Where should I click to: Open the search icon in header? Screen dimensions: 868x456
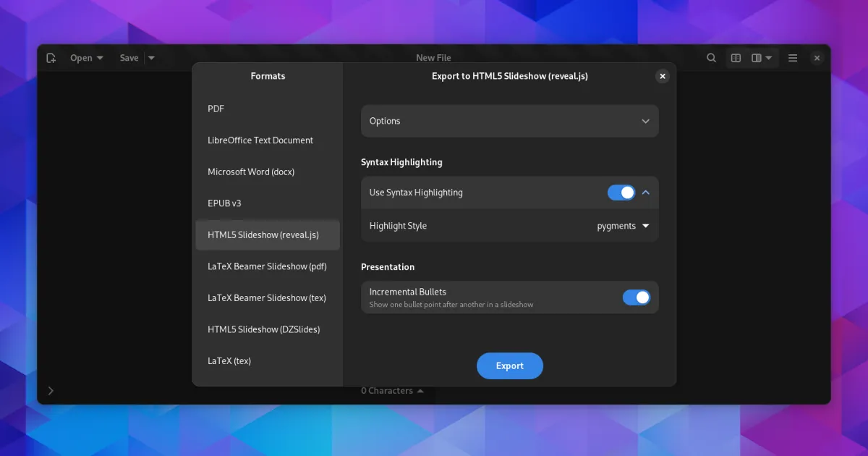click(x=712, y=58)
